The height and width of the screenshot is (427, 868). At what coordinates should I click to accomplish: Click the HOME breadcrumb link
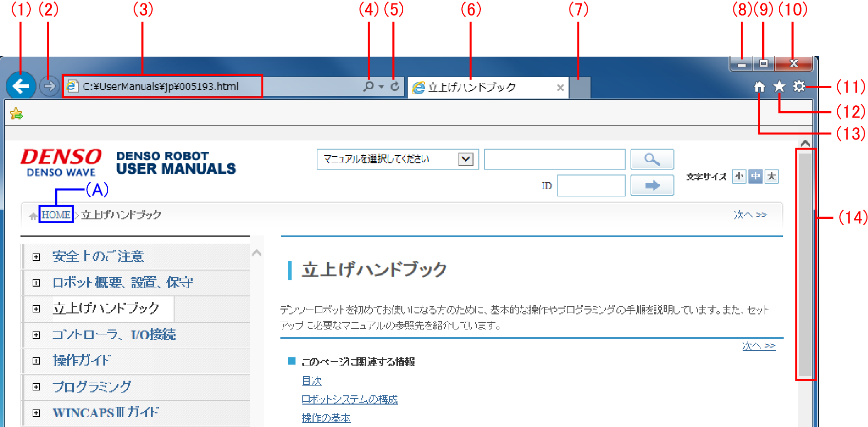[x=56, y=215]
